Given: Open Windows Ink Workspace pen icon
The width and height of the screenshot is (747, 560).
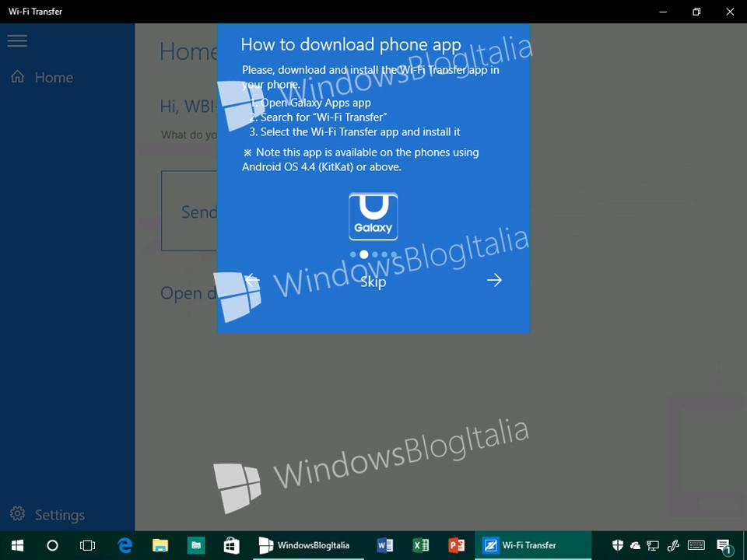Looking at the screenshot, I should pos(672,545).
